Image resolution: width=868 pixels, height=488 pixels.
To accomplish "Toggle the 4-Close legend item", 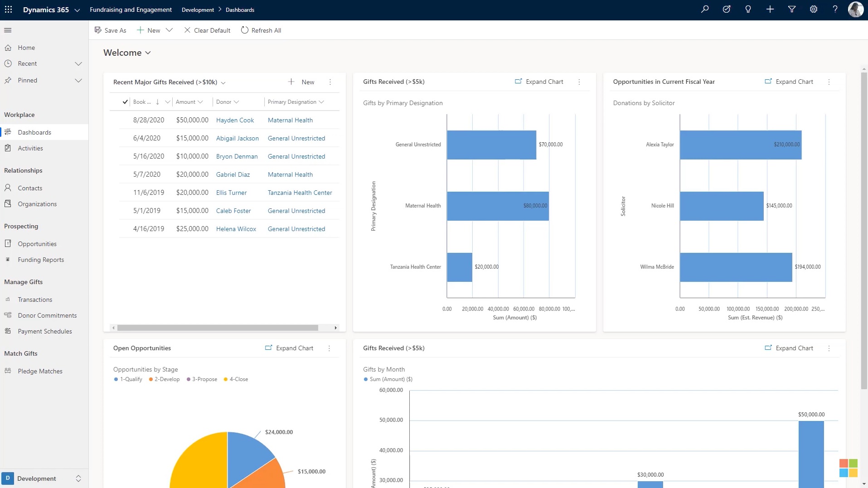I will click(x=236, y=379).
